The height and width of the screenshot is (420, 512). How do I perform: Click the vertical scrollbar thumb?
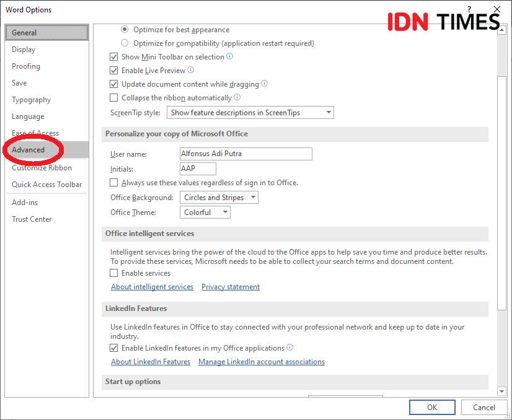[501, 193]
